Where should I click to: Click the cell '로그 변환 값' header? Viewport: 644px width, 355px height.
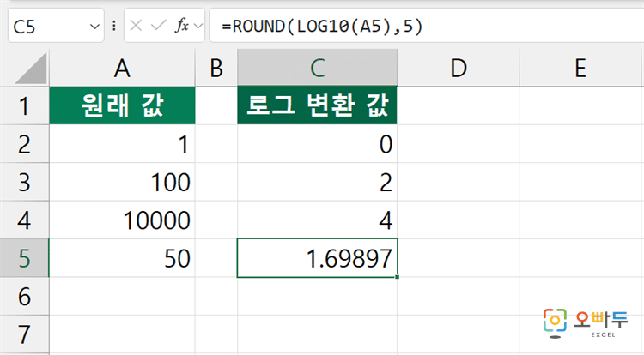tap(317, 105)
